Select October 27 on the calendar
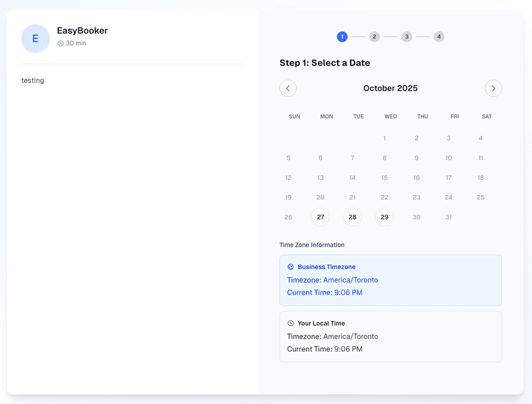Screen dimensions: 532x404 tap(320, 217)
